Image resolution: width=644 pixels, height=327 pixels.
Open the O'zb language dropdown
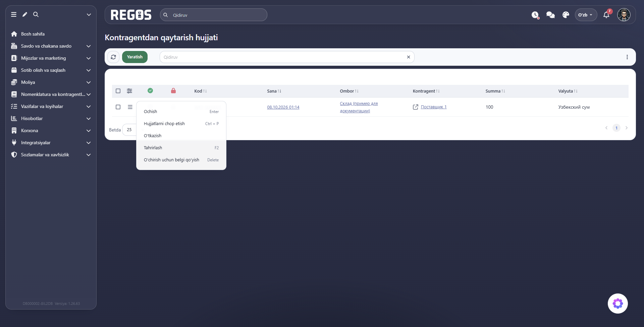coord(586,15)
